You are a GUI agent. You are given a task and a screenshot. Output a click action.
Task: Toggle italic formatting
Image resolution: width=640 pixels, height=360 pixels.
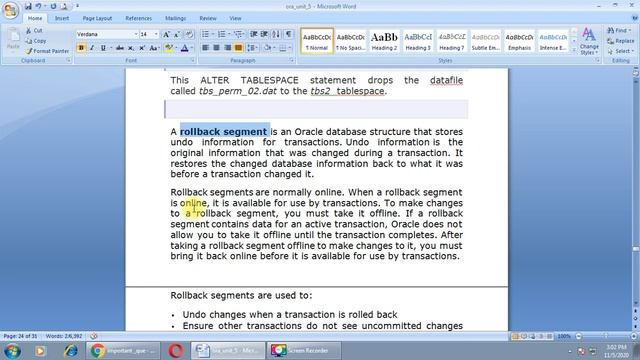pos(92,48)
